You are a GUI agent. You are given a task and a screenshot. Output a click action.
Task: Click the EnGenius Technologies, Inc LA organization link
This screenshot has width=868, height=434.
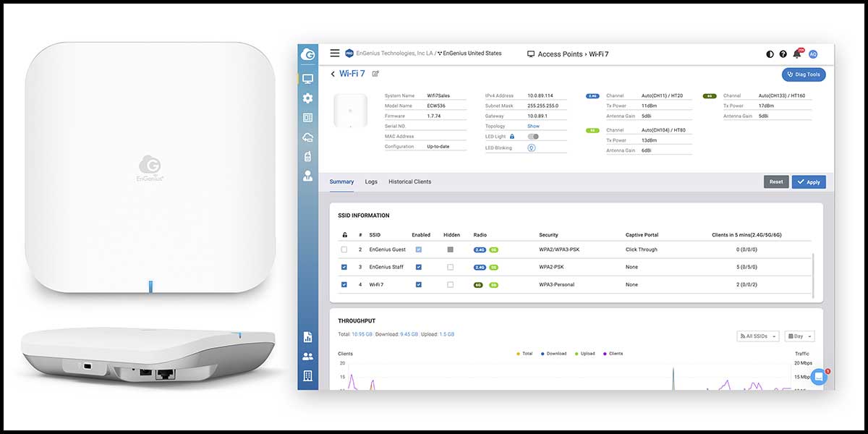click(x=394, y=54)
